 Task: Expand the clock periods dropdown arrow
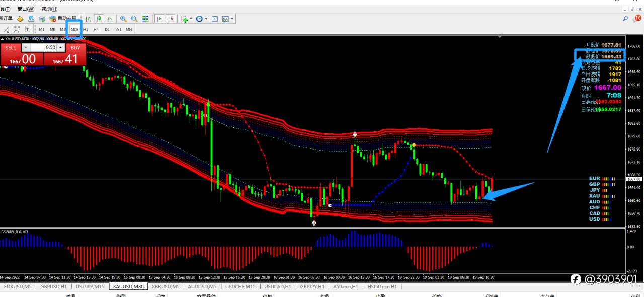coord(206,19)
